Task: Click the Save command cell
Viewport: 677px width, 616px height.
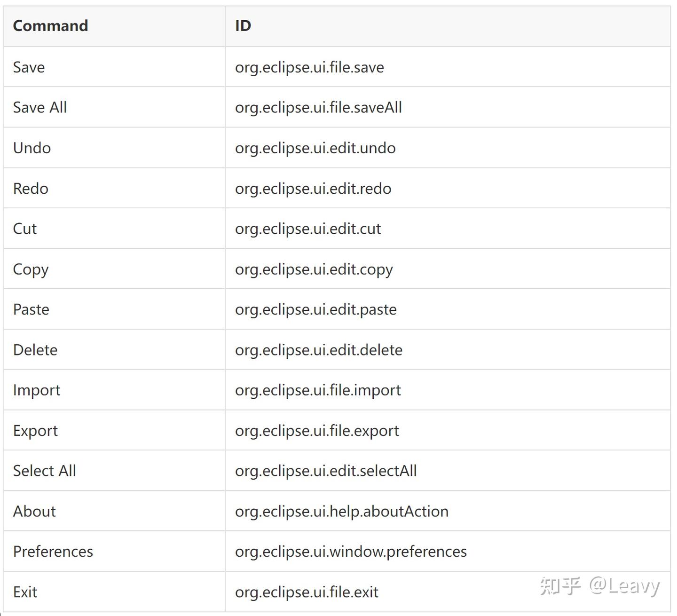Action: pyautogui.click(x=29, y=67)
